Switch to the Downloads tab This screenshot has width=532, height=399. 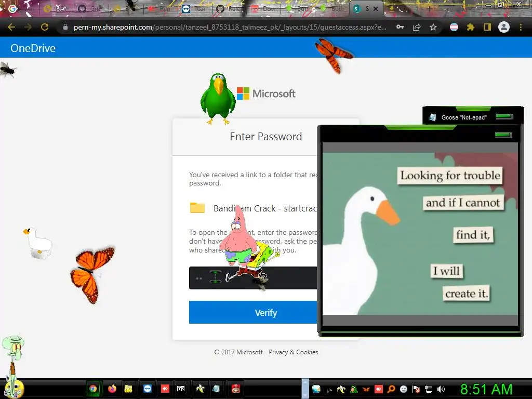pyautogui.click(x=264, y=9)
